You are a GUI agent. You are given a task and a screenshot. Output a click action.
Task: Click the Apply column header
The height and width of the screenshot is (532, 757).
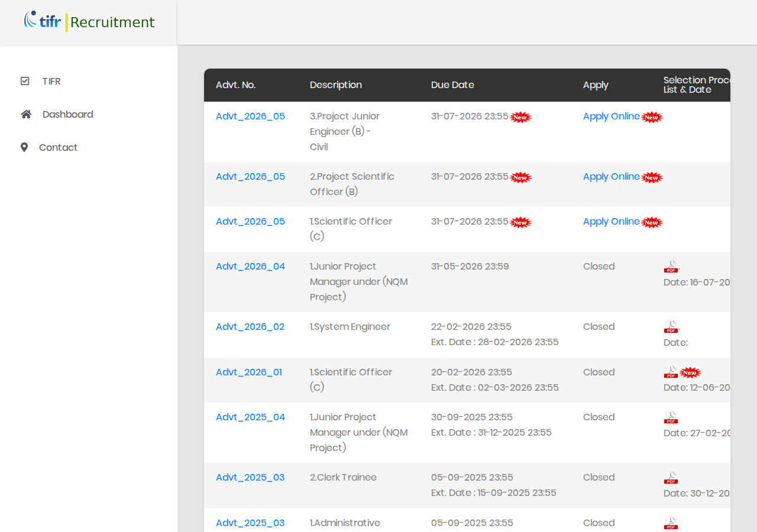(596, 85)
